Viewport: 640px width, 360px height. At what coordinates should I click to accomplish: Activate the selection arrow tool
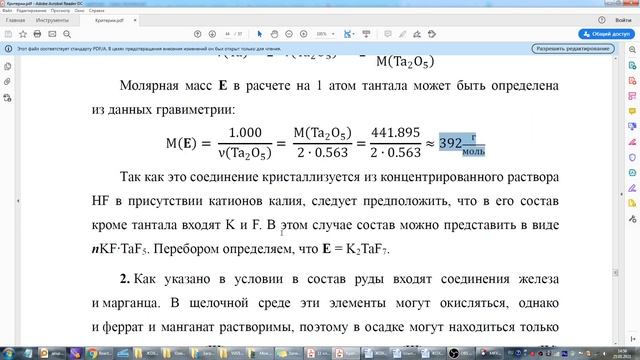pos(260,34)
